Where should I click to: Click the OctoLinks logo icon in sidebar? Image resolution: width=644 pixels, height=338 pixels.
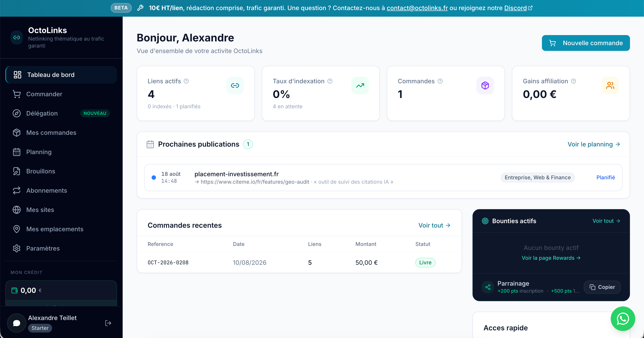(17, 37)
